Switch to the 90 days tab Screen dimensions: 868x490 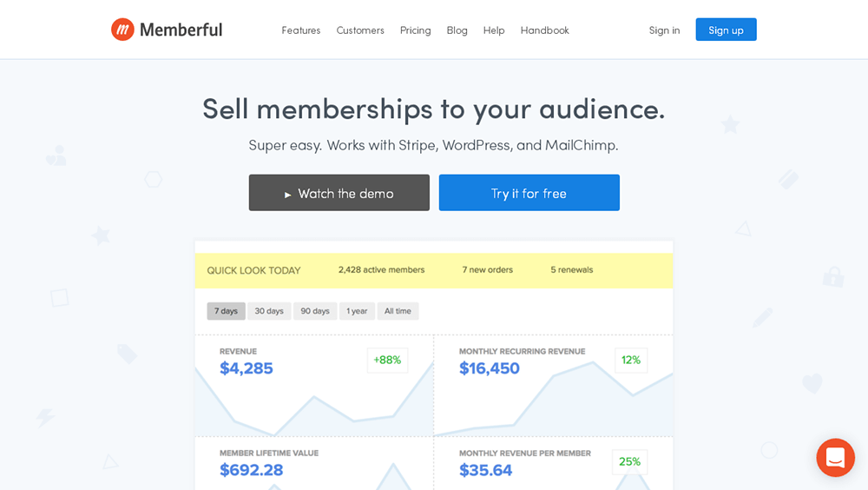pyautogui.click(x=315, y=311)
